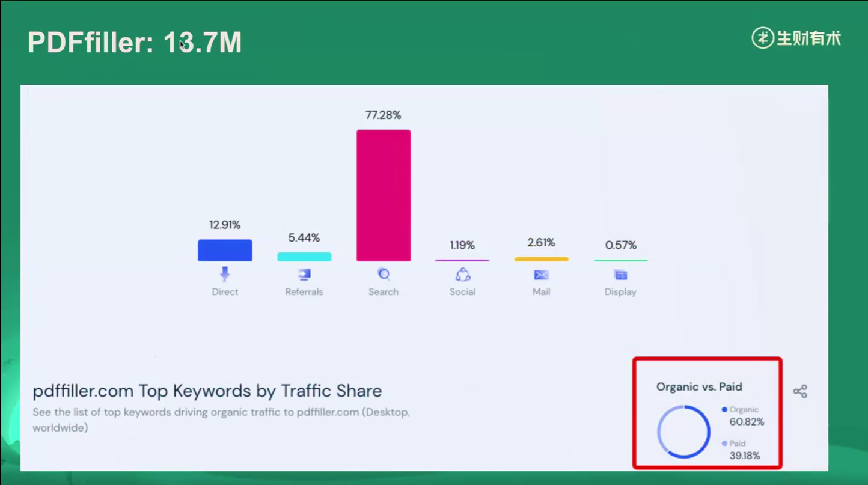Click the Mail envelope icon

[x=541, y=275]
